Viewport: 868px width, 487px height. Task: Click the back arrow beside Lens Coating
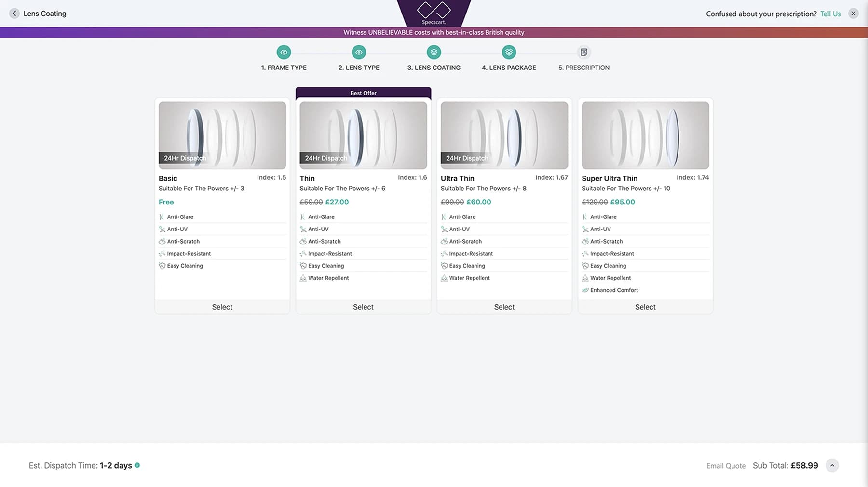pyautogui.click(x=14, y=14)
